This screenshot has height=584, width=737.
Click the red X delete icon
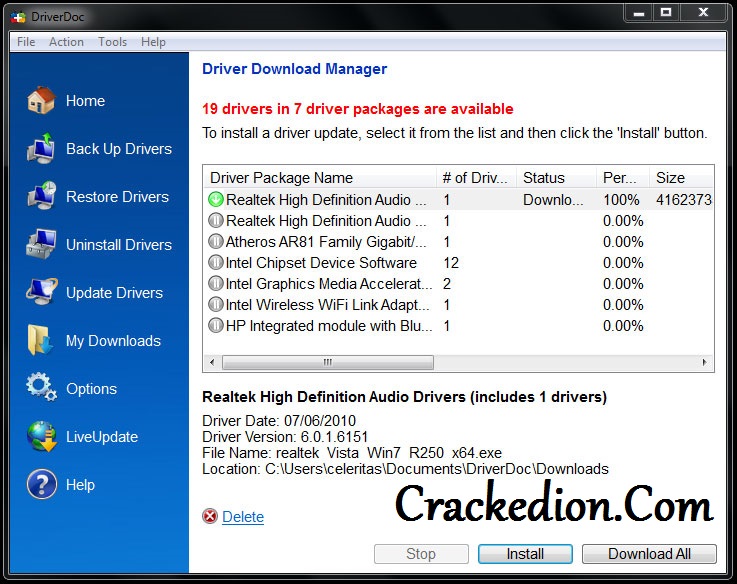coord(210,516)
